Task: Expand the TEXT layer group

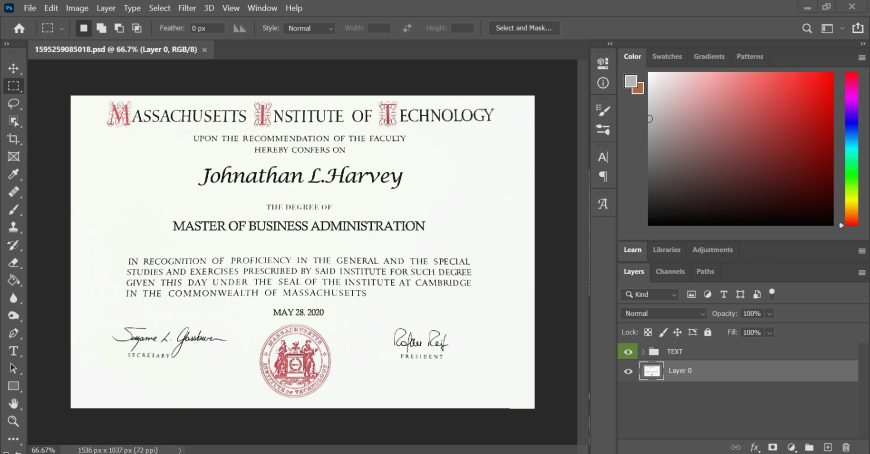Action: pyautogui.click(x=643, y=351)
